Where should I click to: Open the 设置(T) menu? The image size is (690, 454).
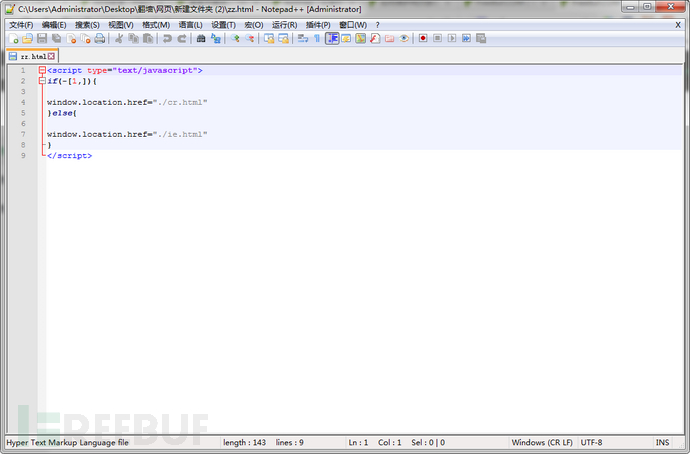click(x=224, y=25)
